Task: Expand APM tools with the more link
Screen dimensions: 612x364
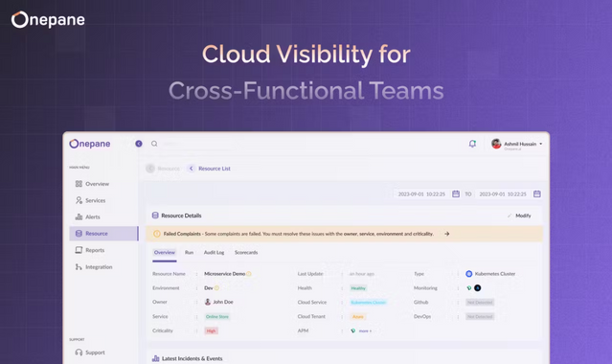Action: click(x=365, y=330)
